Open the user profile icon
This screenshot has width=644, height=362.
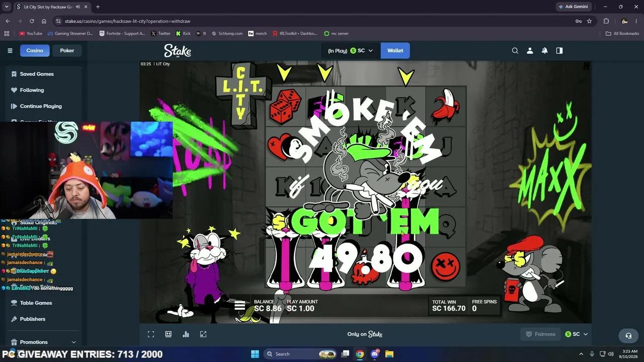(x=530, y=50)
